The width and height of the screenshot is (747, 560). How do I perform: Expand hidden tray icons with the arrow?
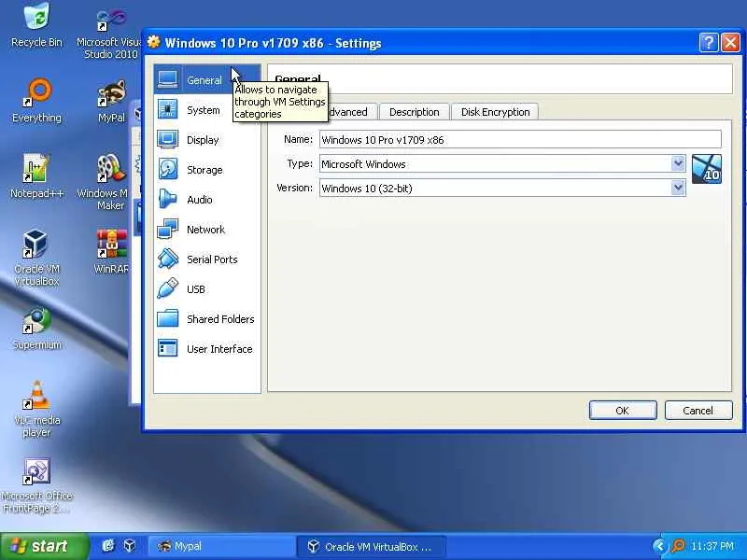pyautogui.click(x=659, y=546)
